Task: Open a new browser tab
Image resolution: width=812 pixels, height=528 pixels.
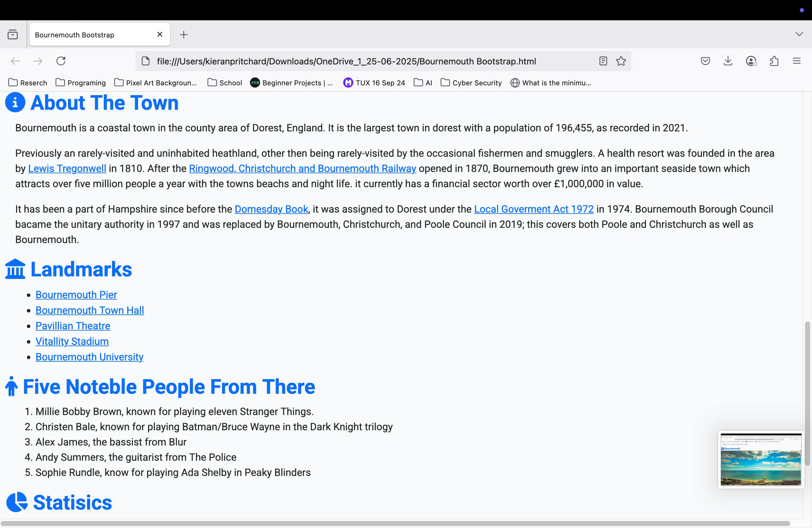Action: (184, 34)
